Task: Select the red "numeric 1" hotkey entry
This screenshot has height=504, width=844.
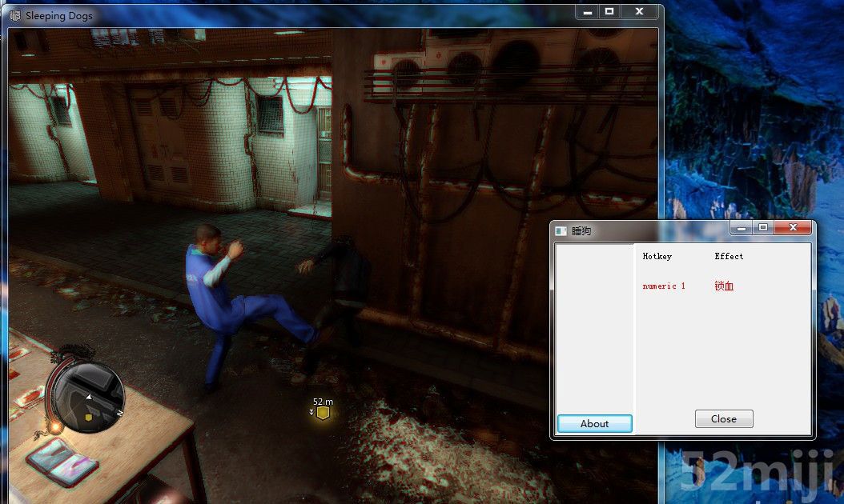Action: pos(664,286)
